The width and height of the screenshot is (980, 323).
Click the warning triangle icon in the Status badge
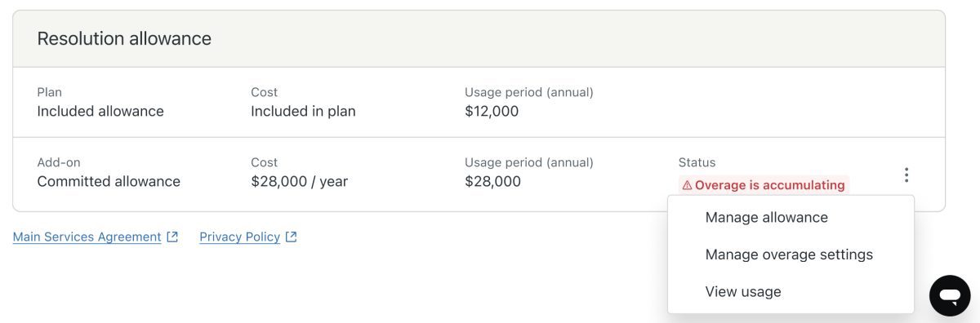point(687,185)
